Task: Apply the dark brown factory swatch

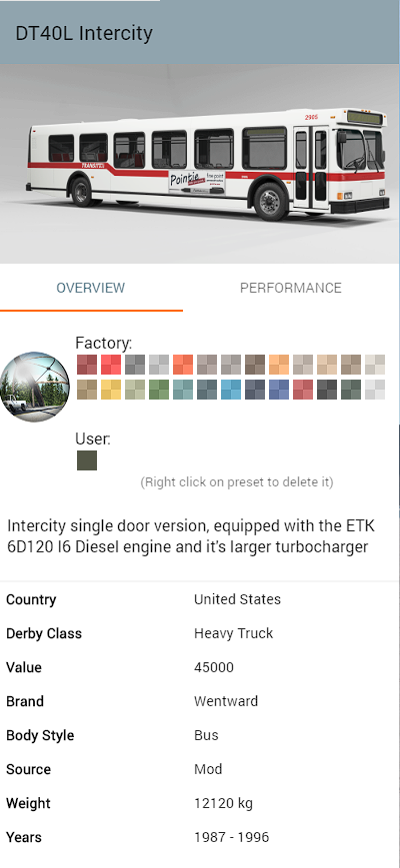Action: pos(255,365)
